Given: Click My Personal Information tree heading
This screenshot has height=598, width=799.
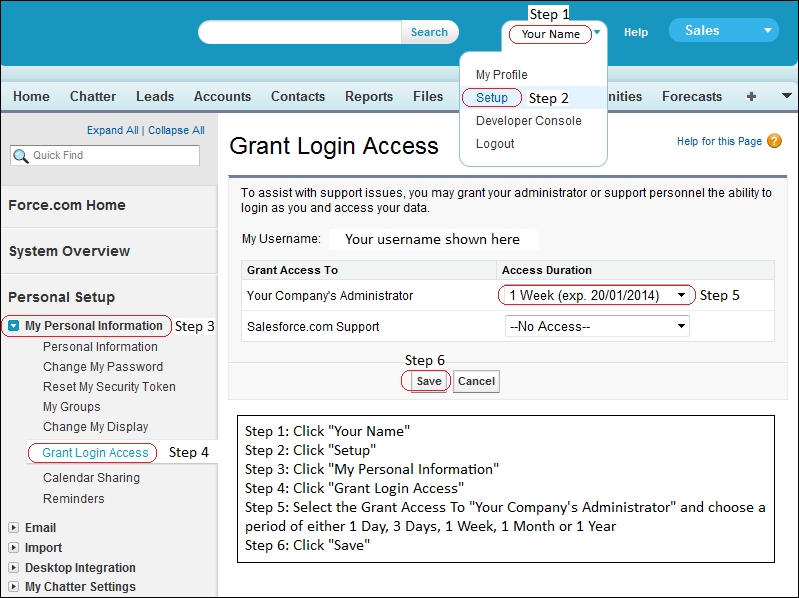Looking at the screenshot, I should [94, 325].
